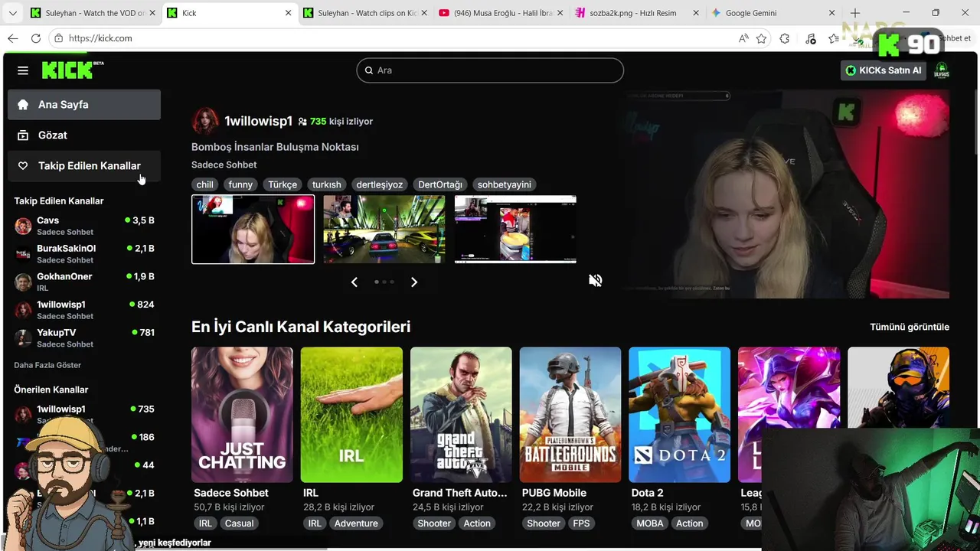Select the racing game carousel thumbnail

click(x=384, y=230)
